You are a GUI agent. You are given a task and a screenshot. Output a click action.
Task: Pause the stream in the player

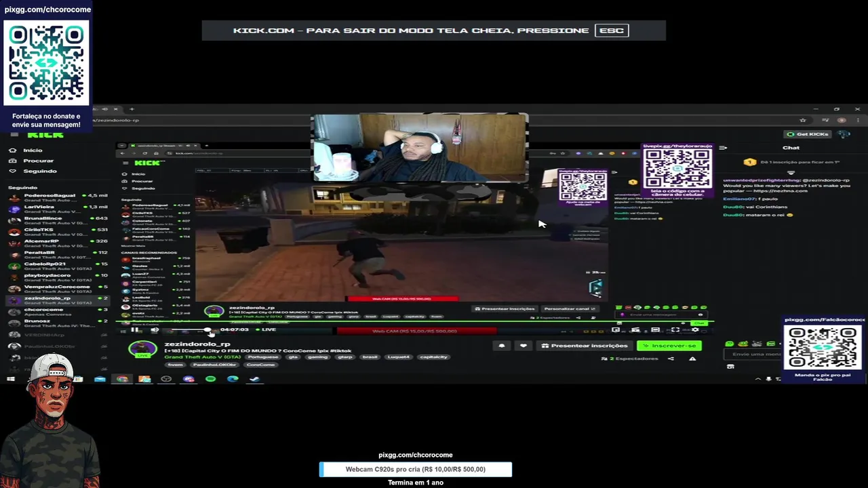pos(136,330)
